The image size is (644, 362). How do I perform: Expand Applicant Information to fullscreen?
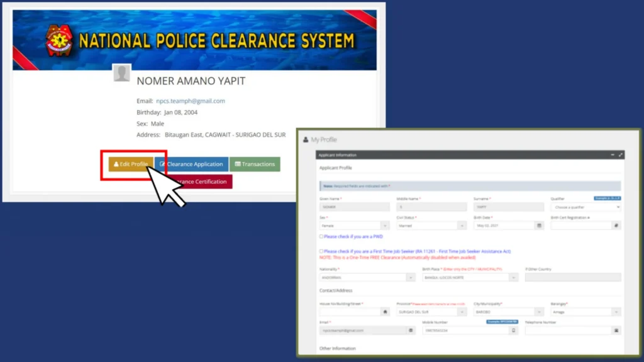tap(621, 155)
